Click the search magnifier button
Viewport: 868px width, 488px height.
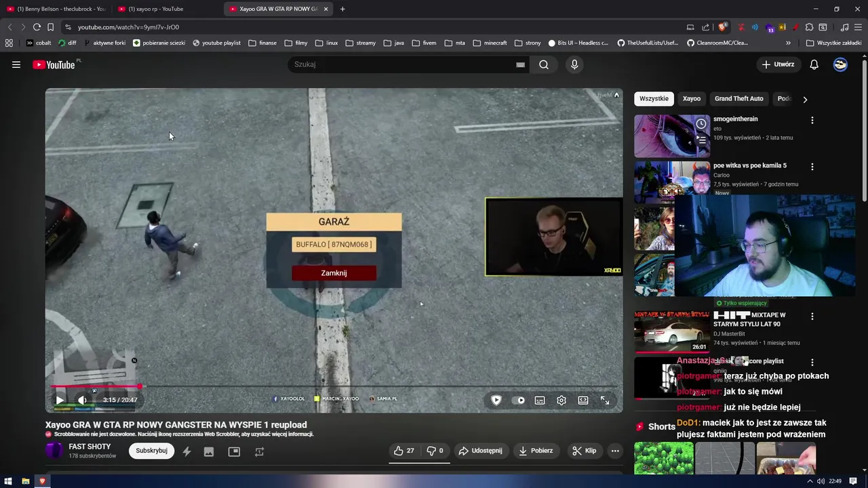(x=544, y=64)
